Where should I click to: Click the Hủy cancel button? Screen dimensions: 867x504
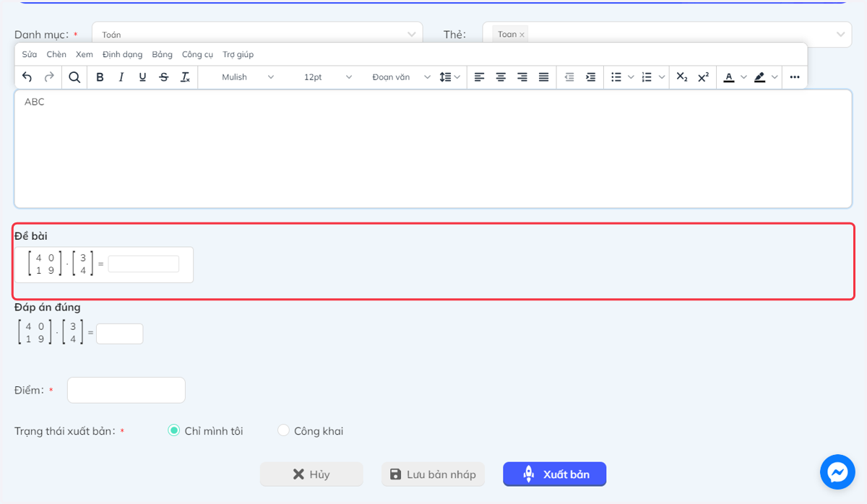(x=311, y=474)
